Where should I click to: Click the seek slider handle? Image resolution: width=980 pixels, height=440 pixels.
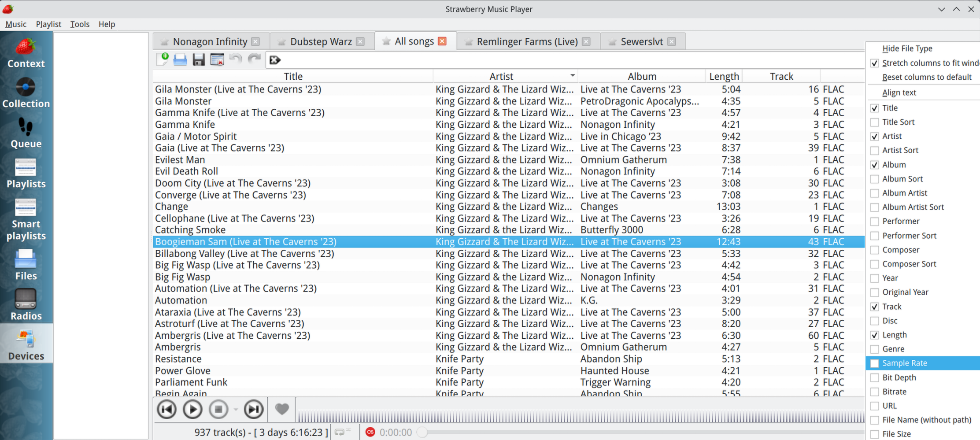pyautogui.click(x=422, y=432)
